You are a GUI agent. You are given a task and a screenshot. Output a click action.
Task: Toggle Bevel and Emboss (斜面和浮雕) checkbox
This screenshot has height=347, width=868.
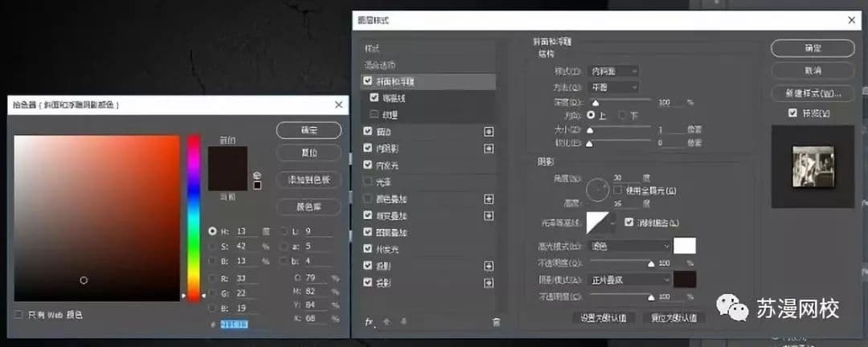pos(368,81)
